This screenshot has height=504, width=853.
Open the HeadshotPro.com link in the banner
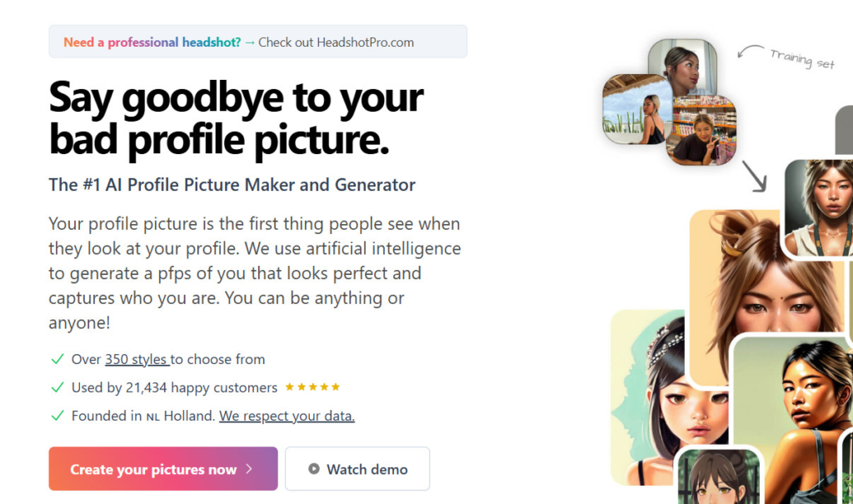click(x=364, y=42)
